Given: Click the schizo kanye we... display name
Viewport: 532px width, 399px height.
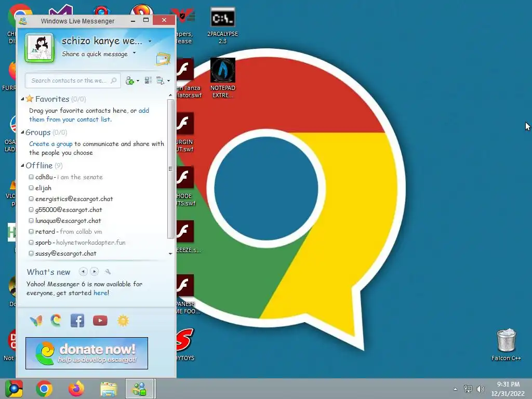Looking at the screenshot, I should tap(102, 41).
